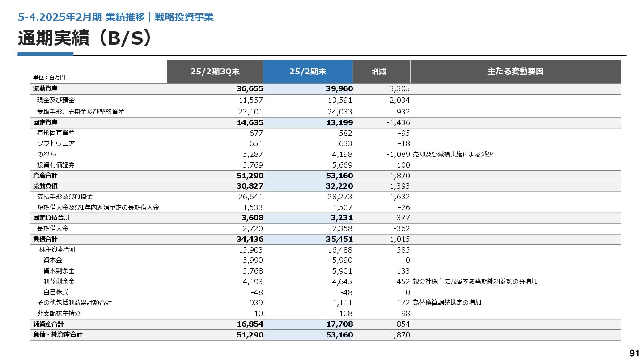Click the 36,655 value in 流動資産 row

(x=250, y=89)
